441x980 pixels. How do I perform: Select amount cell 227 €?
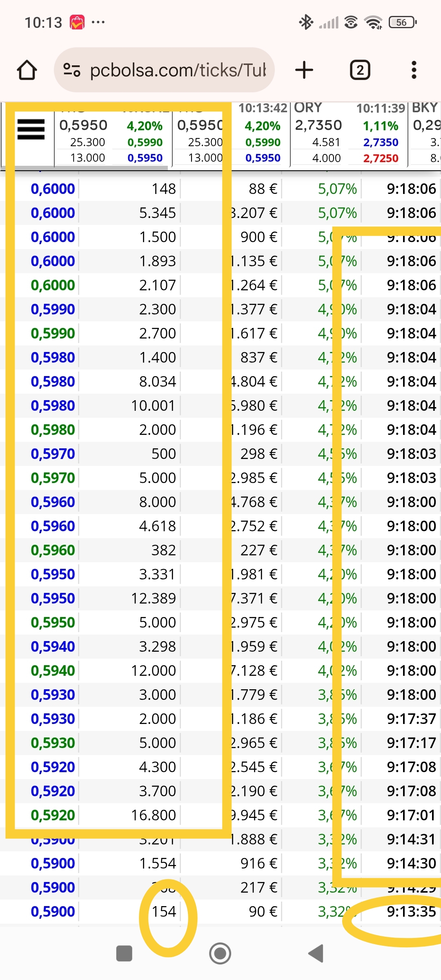point(259,550)
